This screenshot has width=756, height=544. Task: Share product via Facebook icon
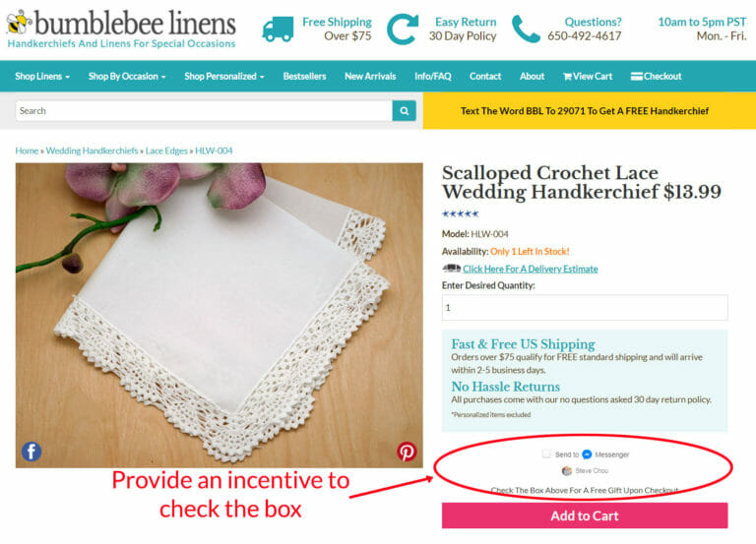pos(31,452)
